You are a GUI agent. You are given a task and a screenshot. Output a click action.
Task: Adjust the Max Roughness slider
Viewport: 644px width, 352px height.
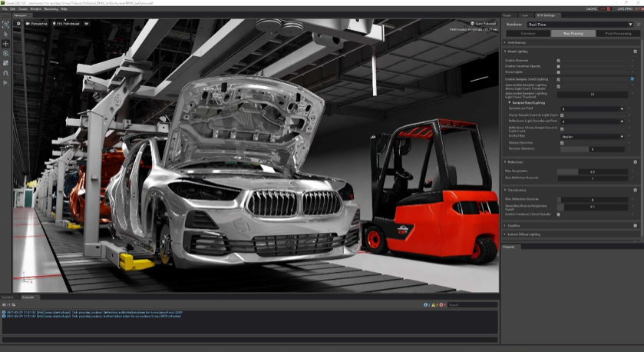click(592, 171)
